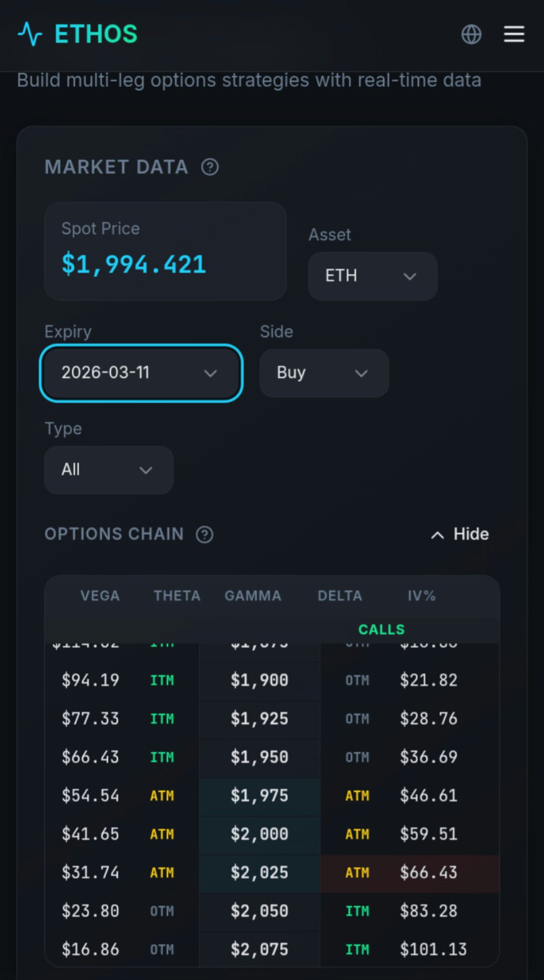
Task: Click the DELTA column header
Action: [340, 596]
